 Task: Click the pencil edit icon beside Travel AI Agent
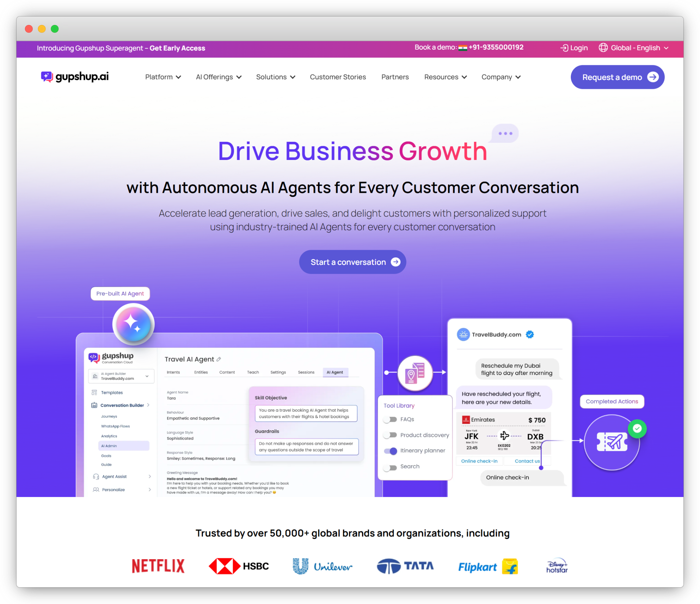219,359
